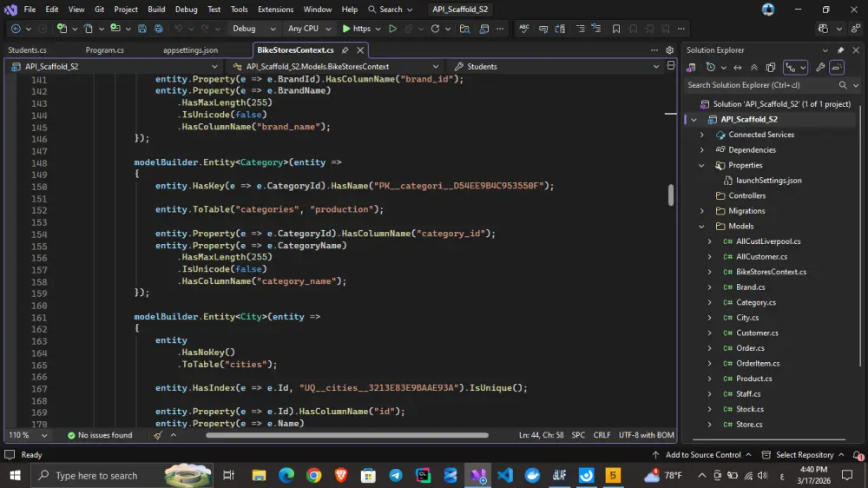Pin the BikeStoresContext.cs tab
Image resolution: width=868 pixels, height=488 pixels.
pos(345,49)
